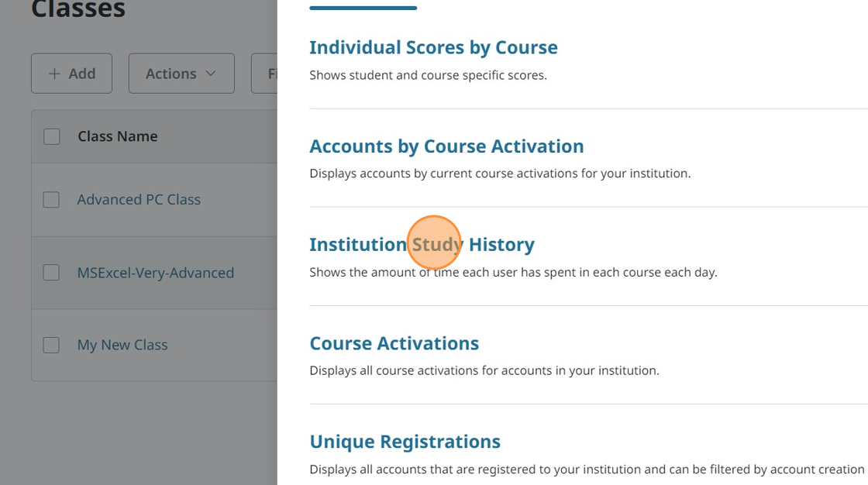Open the Course Activations report
The height and width of the screenshot is (485, 868).
(394, 343)
